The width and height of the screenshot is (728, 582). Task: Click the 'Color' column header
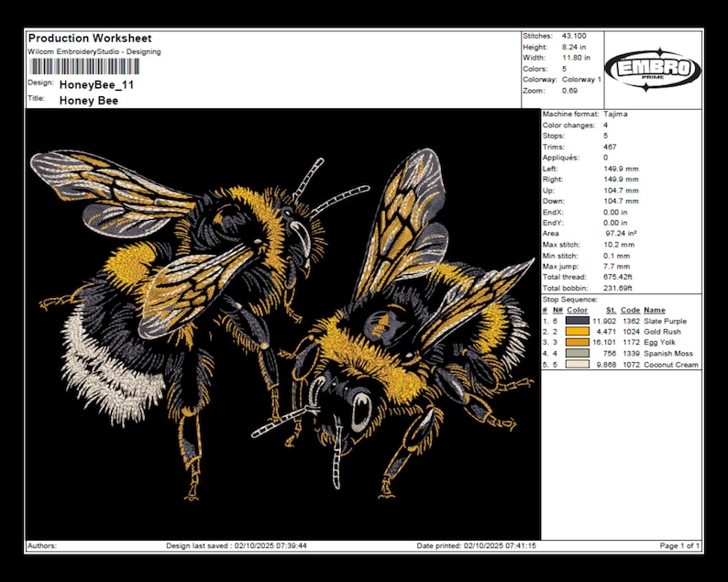[x=577, y=310]
